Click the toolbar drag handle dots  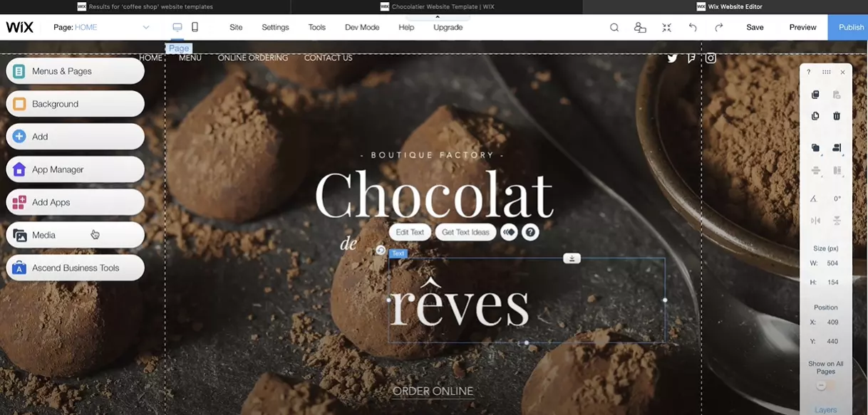tap(826, 72)
